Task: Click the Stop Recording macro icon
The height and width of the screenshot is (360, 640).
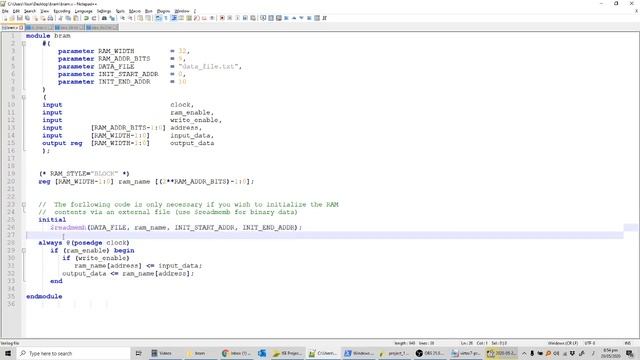Action: [x=229, y=18]
